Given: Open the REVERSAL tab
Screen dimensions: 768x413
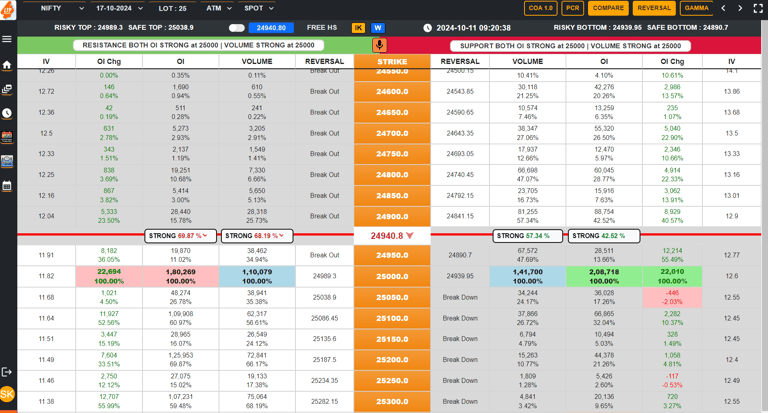Looking at the screenshot, I should 654,8.
